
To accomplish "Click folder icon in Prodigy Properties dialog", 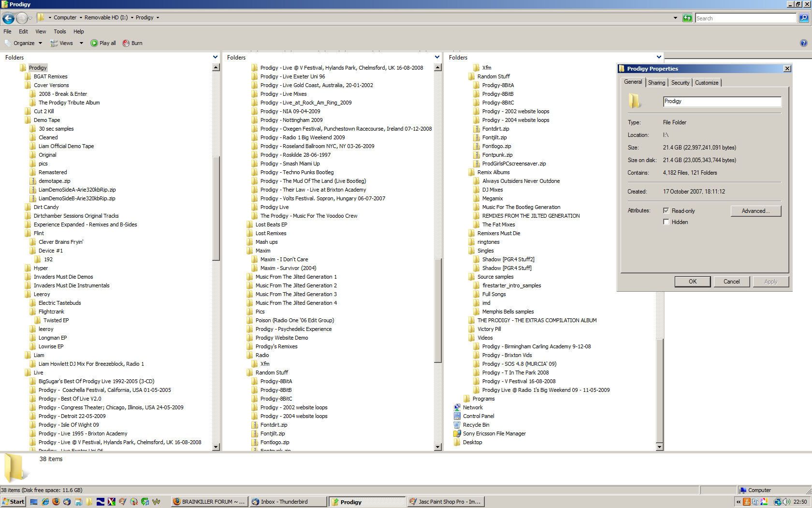I will click(x=635, y=101).
